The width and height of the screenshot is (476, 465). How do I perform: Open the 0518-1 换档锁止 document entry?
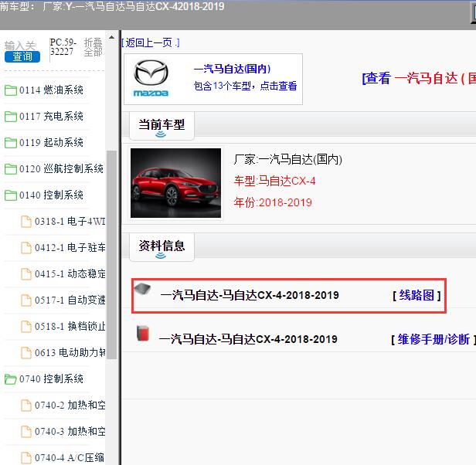point(70,327)
